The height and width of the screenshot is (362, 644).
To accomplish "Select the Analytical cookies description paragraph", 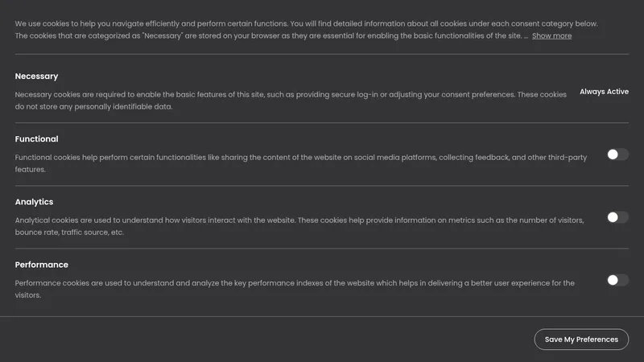I will (299, 226).
